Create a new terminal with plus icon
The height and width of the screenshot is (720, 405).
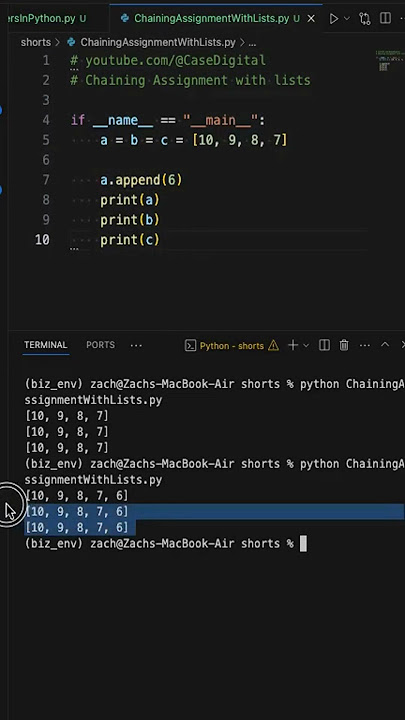click(x=292, y=345)
